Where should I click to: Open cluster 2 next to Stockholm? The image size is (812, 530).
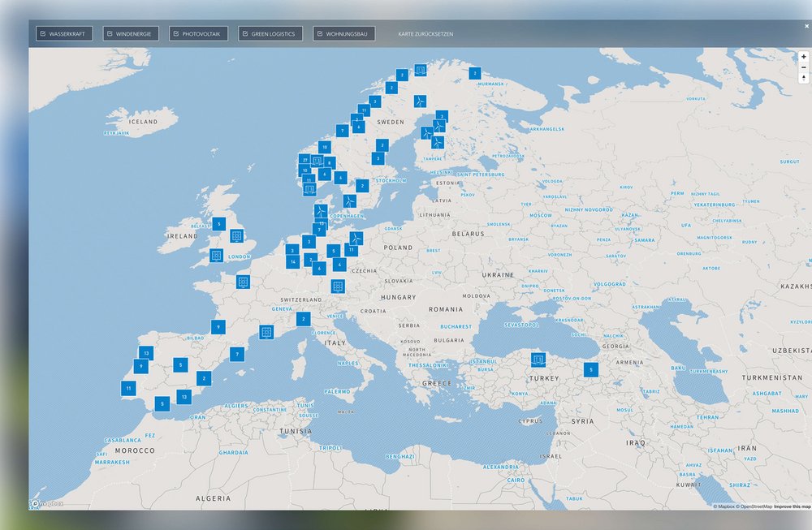coord(362,185)
